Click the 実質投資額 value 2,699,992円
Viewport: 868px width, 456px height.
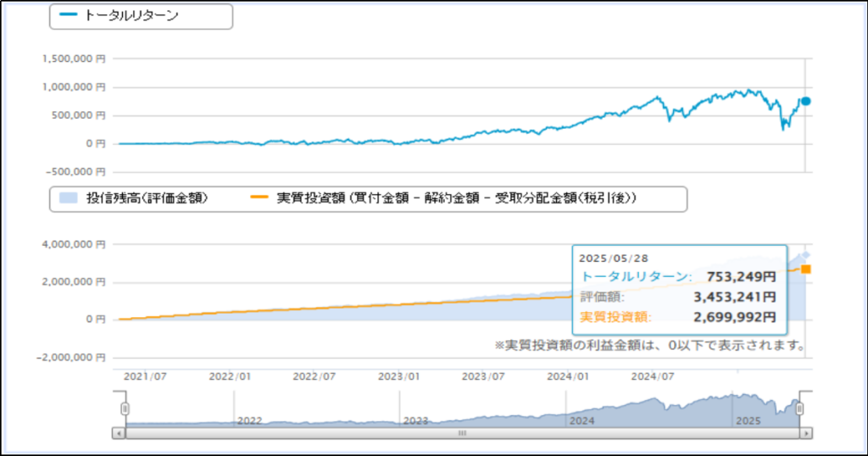click(735, 317)
